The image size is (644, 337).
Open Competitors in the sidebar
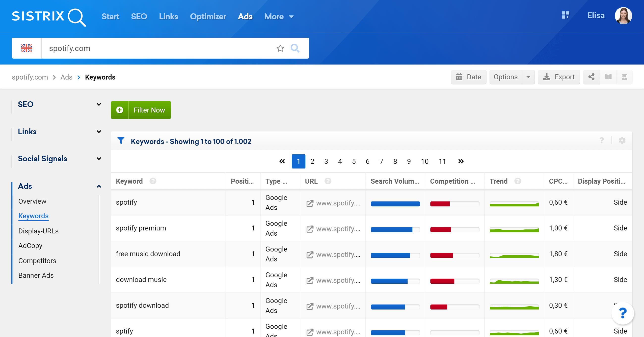37,261
